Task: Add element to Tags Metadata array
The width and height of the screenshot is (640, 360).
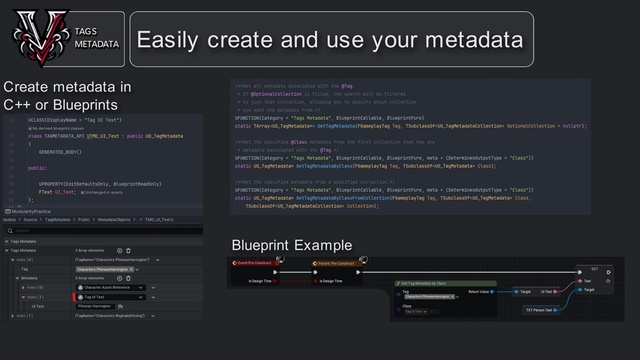Action: [119, 251]
